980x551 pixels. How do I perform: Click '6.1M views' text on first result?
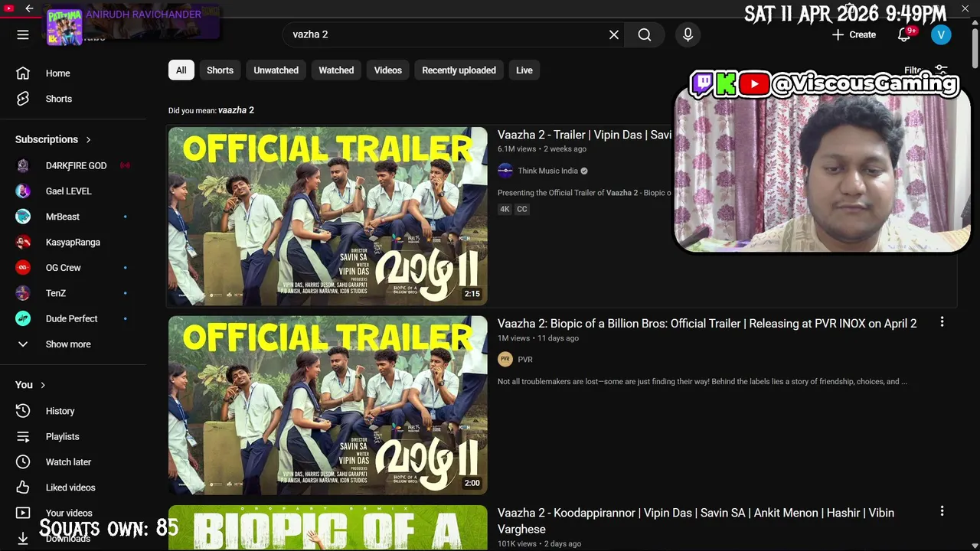click(x=517, y=149)
